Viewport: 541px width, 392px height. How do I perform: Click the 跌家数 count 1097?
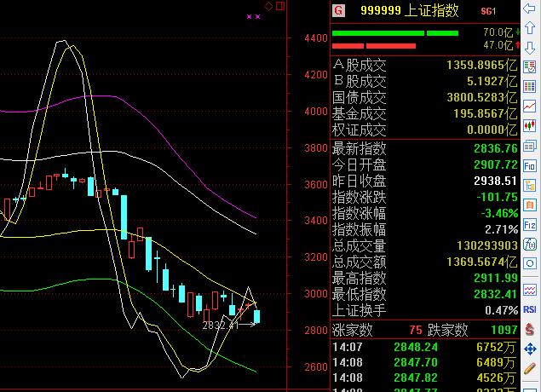(504, 331)
